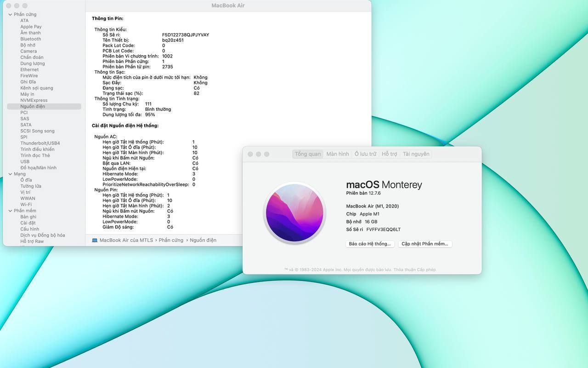Switch to the Tổng quan tab
This screenshot has width=588, height=368.
pyautogui.click(x=308, y=154)
